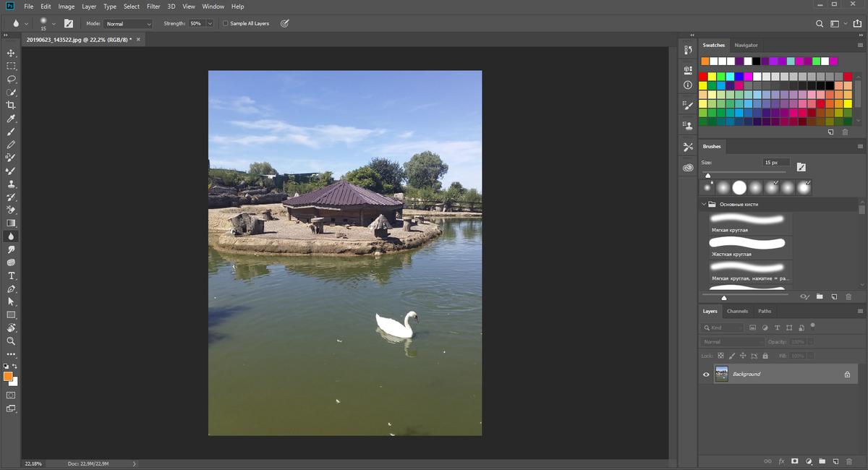The width and height of the screenshot is (868, 470).
Task: Select the Move tool
Action: (11, 54)
